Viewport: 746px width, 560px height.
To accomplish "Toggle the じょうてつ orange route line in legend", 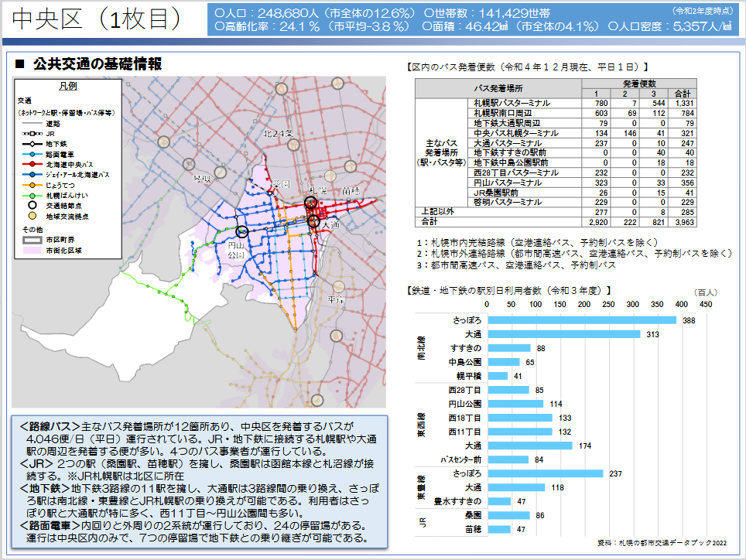I will [x=33, y=184].
